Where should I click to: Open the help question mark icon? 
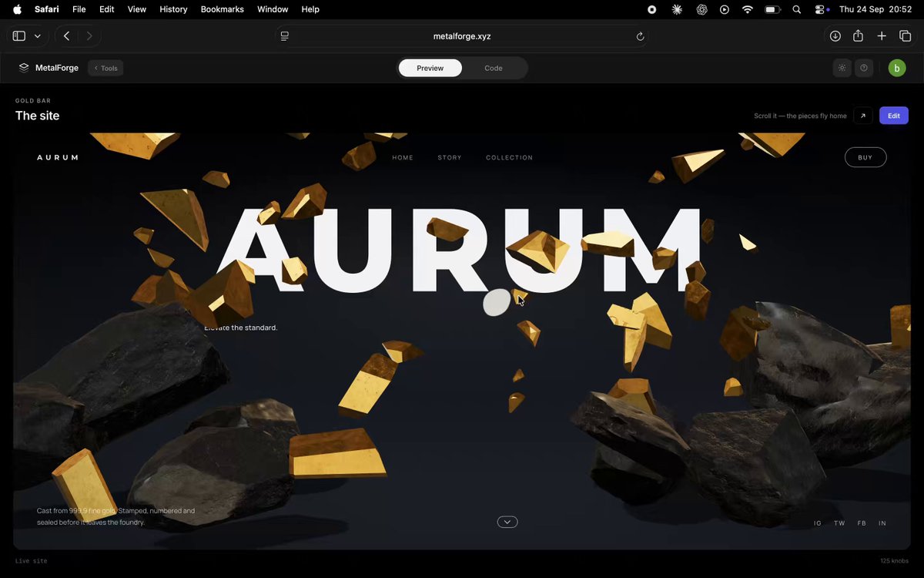(864, 68)
